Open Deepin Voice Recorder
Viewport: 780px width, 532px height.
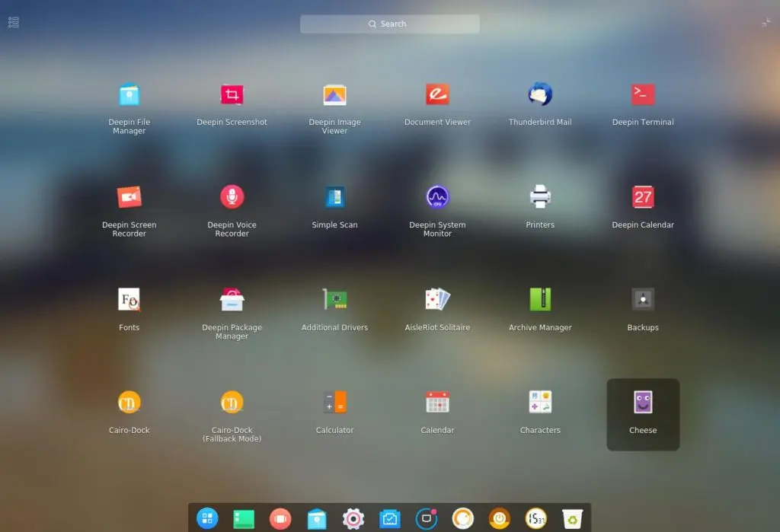point(232,197)
